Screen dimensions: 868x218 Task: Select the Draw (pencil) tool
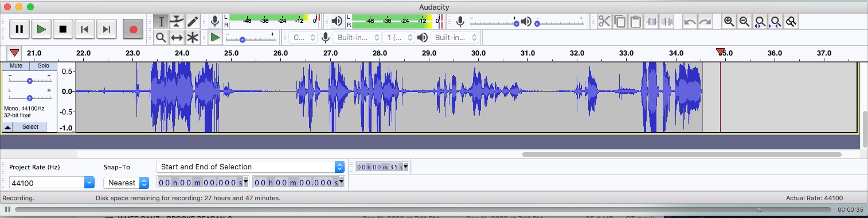193,22
